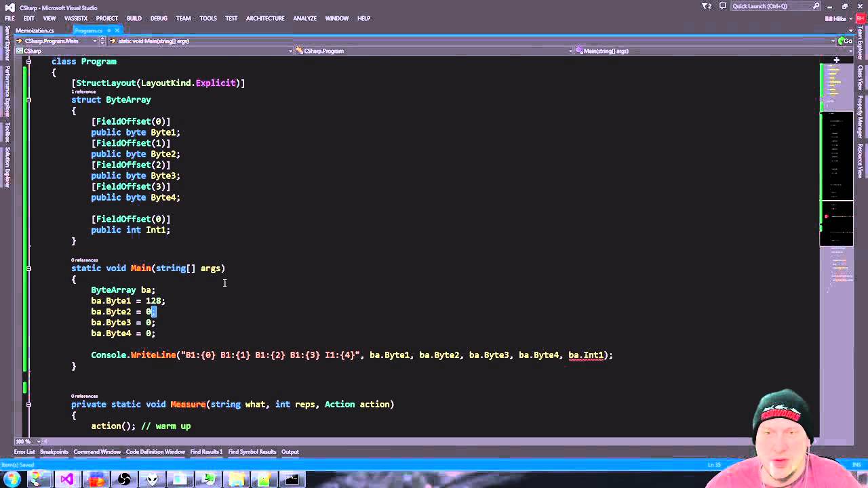Open the Team Explorer side tab
Viewport: 868px width, 488px height.
click(x=861, y=44)
